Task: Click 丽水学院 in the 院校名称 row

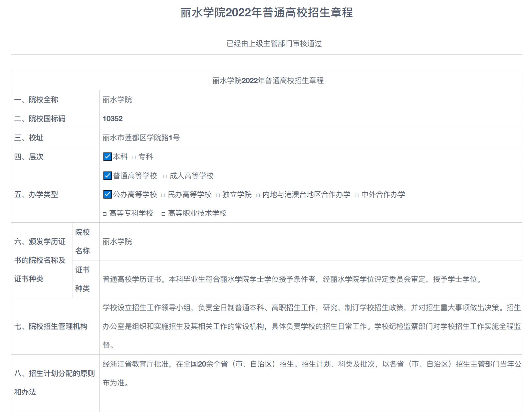Action: [117, 241]
